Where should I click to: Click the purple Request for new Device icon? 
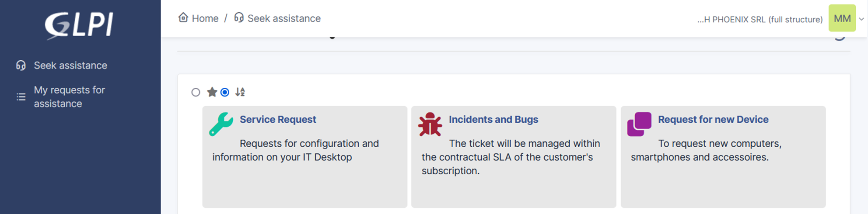pyautogui.click(x=639, y=124)
